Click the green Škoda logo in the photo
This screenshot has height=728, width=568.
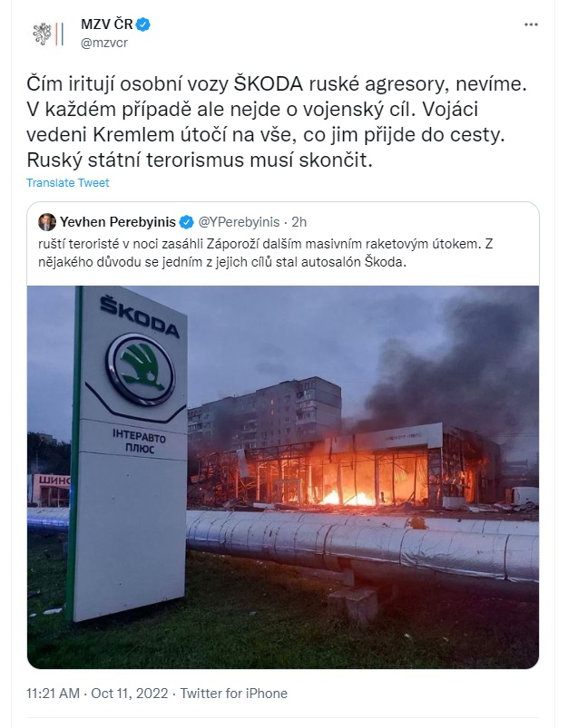point(141,369)
